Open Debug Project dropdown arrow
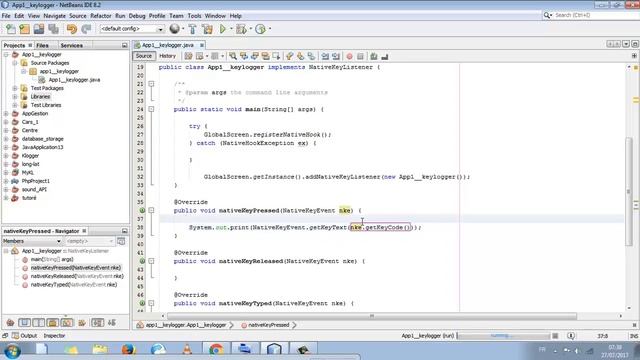The height and width of the screenshot is (360, 640). pos(251,29)
